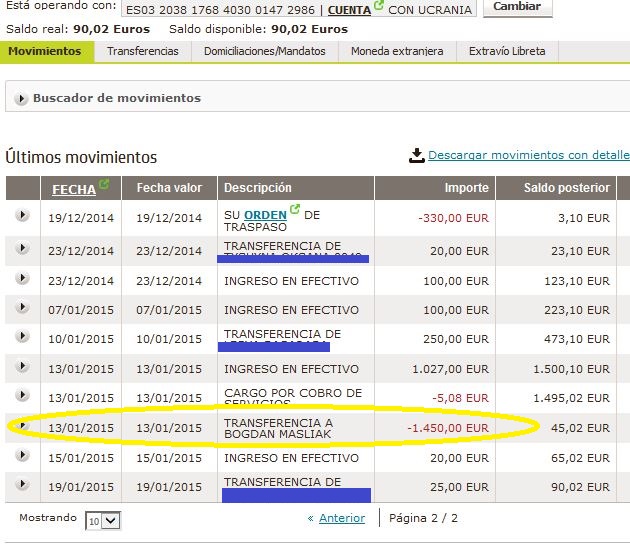Expand the cargo por cobro de servicios row

pos(22,398)
